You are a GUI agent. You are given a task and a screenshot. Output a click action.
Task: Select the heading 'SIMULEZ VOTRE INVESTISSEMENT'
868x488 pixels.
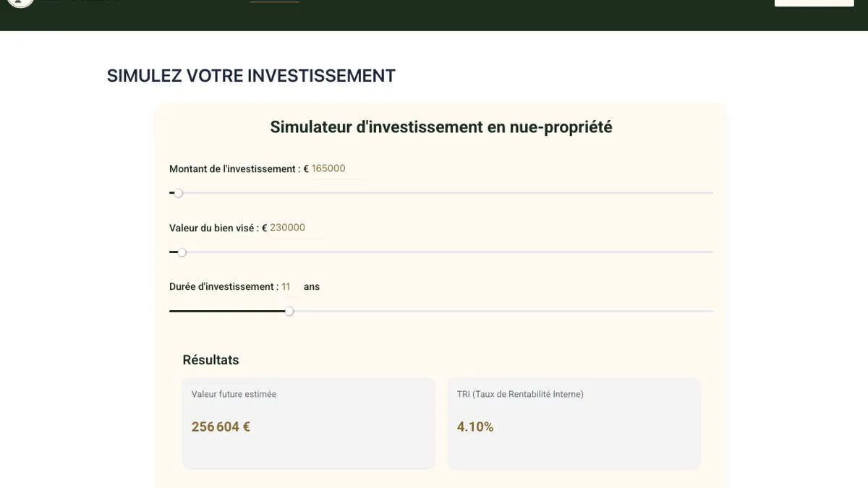tap(251, 76)
